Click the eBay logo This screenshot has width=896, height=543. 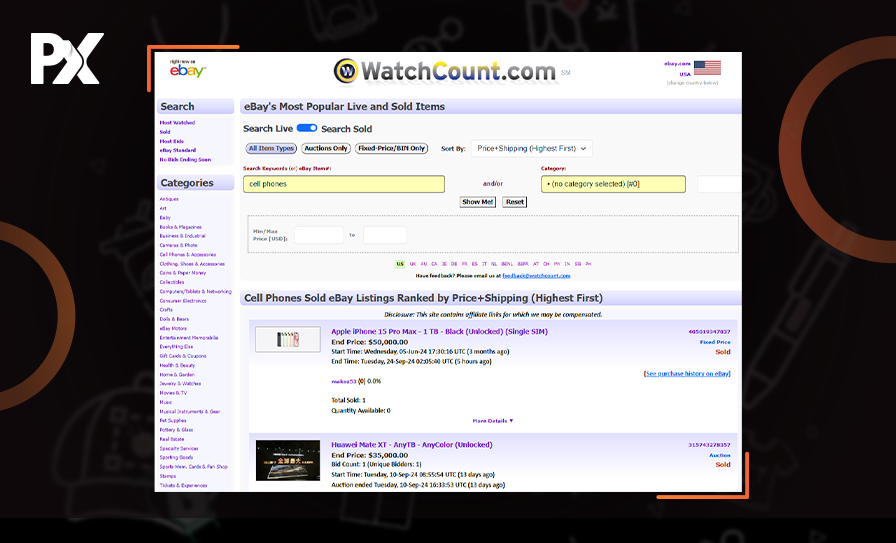(x=187, y=71)
